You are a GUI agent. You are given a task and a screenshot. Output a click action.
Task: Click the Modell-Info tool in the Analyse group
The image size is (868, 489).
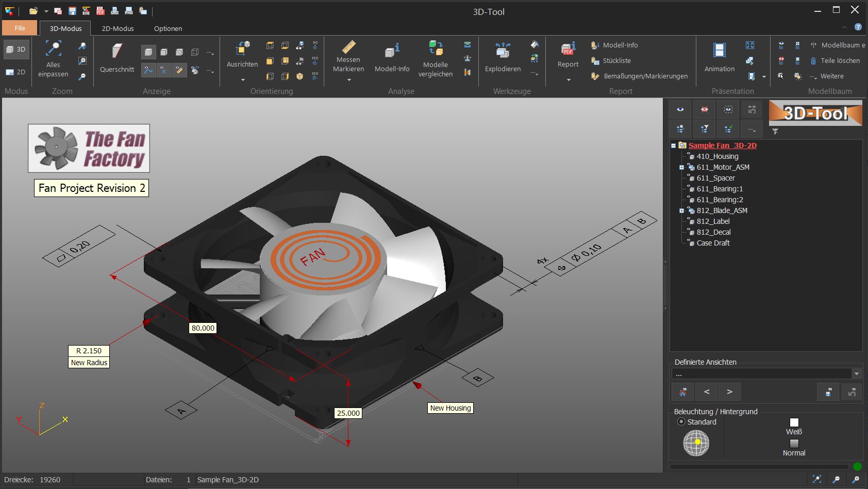(392, 57)
